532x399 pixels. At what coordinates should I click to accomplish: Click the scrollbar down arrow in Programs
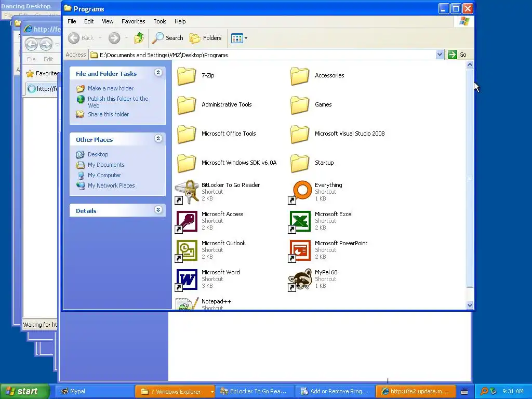(470, 305)
